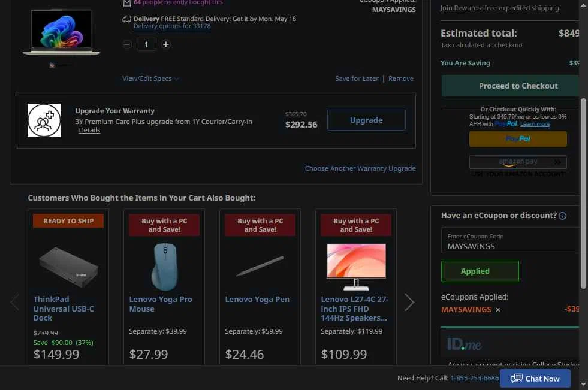The height and width of the screenshot is (390, 588).
Task: Click Save $90.00 (37%) text
Action: pos(63,343)
